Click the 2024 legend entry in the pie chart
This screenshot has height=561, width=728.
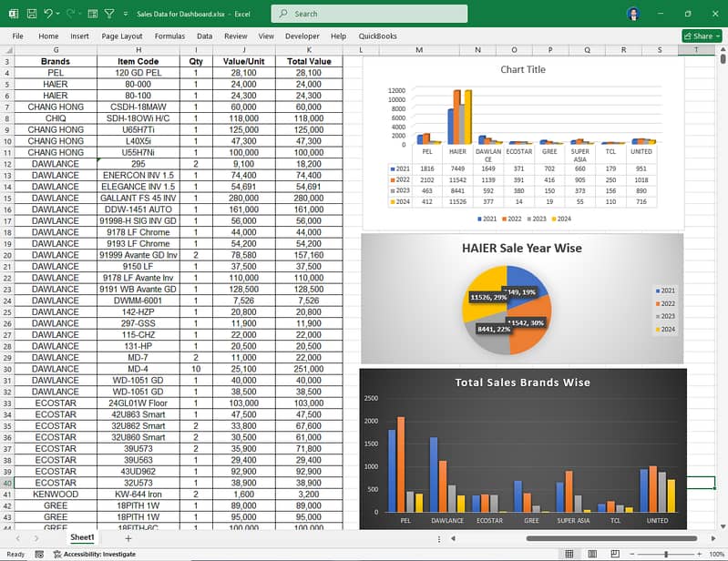coord(665,329)
